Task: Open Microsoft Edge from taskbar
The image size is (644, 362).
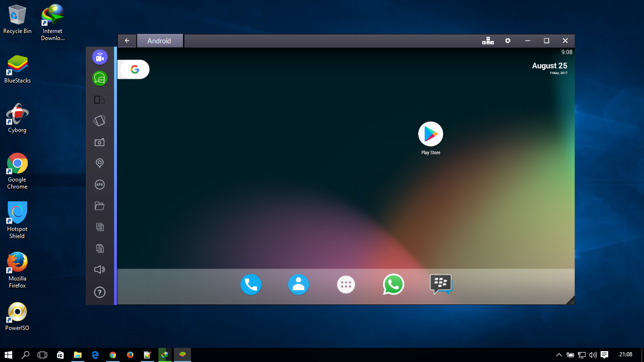Action: click(x=95, y=355)
